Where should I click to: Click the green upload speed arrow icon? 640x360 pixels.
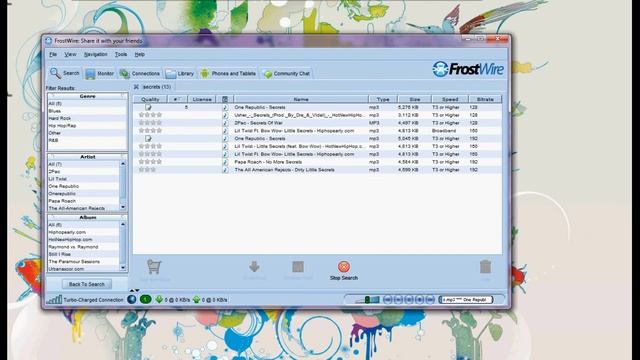coord(196,300)
